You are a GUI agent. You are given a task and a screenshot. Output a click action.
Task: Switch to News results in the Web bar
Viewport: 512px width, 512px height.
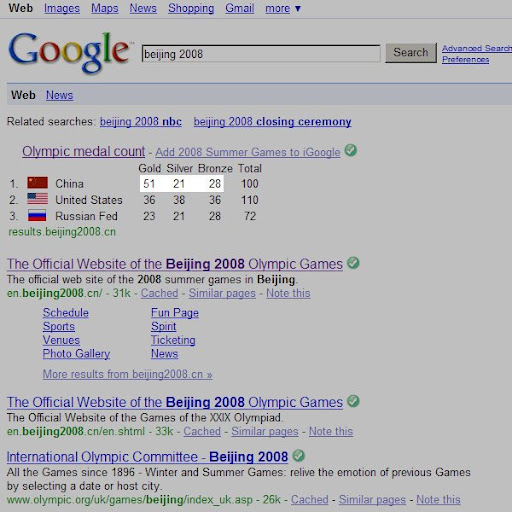(x=59, y=95)
